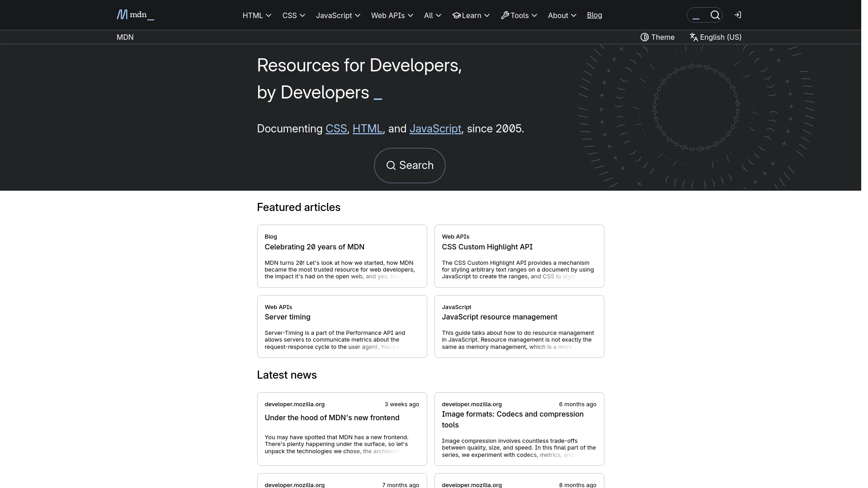The height and width of the screenshot is (488, 868).
Task: Click the '8 months ago' timestamp
Action: tap(577, 485)
